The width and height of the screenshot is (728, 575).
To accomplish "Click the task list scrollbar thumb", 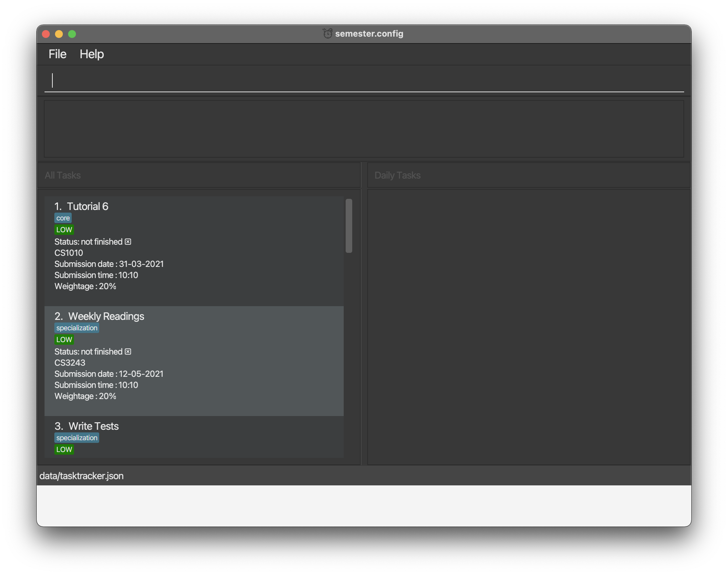I will tap(349, 226).
